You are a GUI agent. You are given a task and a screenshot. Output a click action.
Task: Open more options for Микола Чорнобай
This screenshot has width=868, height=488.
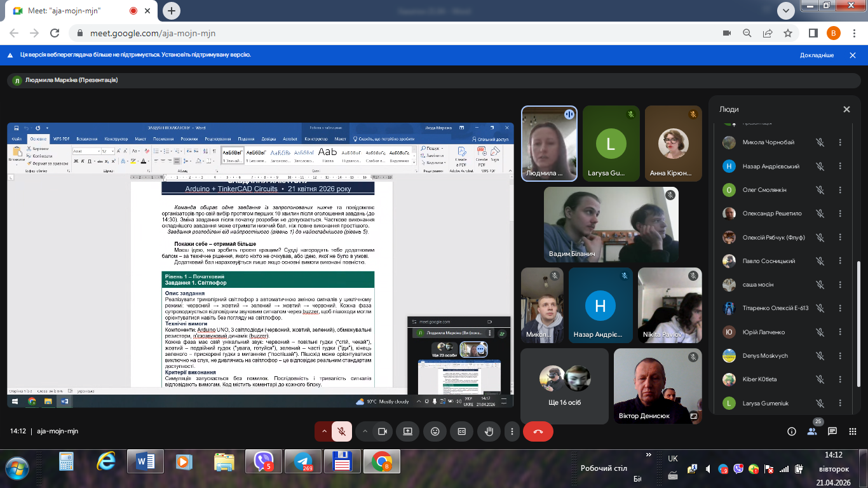tap(840, 142)
